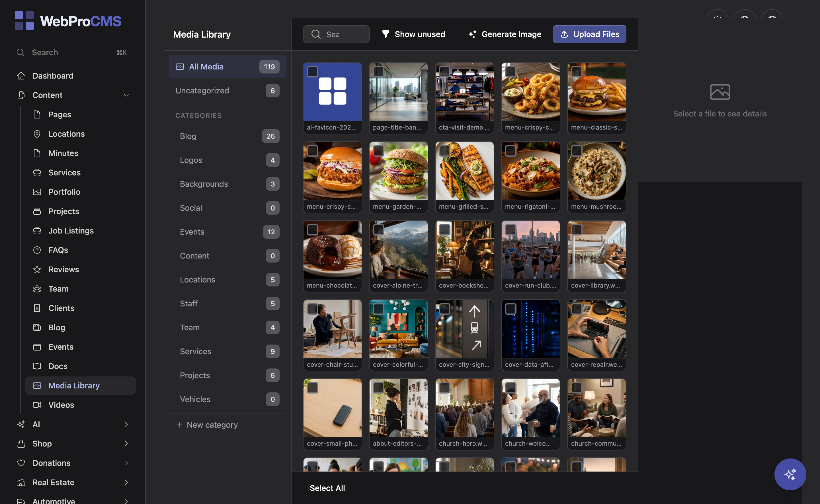Click the Portfolio image icon
The width and height of the screenshot is (820, 504).
(37, 192)
